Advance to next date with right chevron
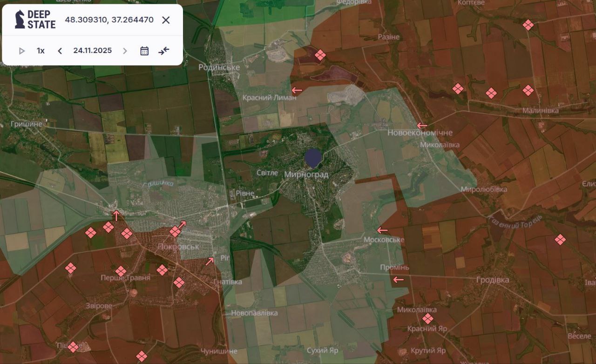 [x=125, y=51]
